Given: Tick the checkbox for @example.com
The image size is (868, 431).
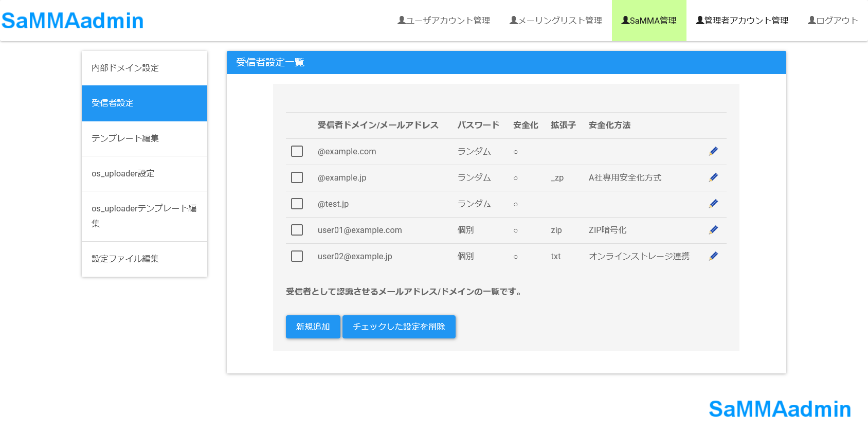Looking at the screenshot, I should click(x=297, y=151).
